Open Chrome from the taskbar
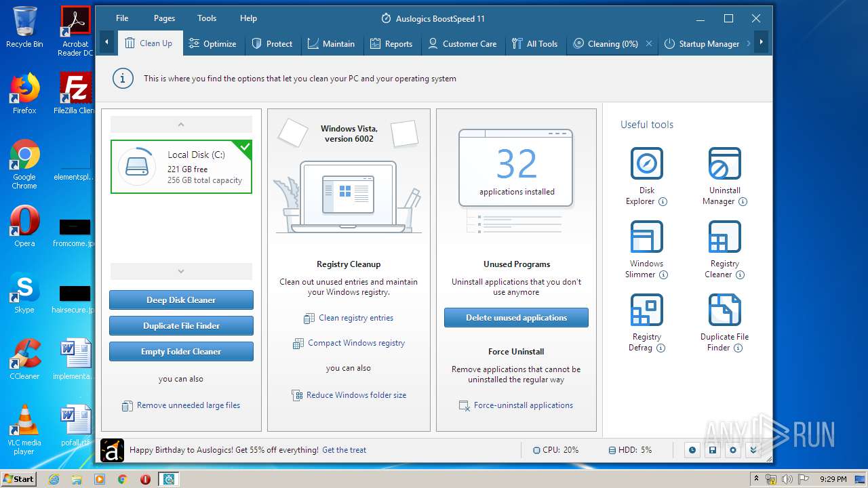 122,479
